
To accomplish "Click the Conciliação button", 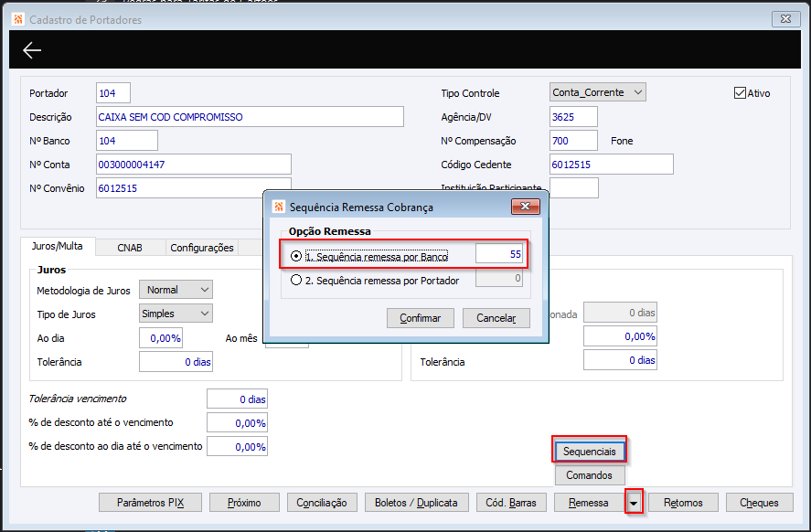I will [322, 503].
